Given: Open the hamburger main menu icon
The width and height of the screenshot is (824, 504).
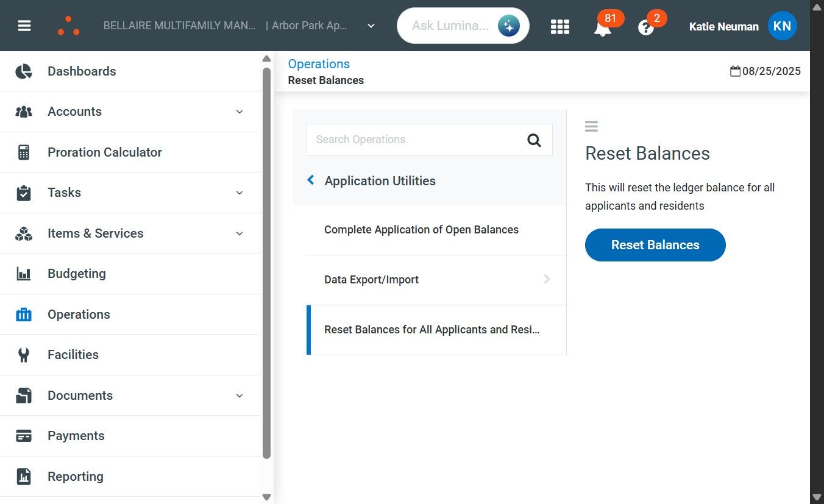Looking at the screenshot, I should 24,26.
